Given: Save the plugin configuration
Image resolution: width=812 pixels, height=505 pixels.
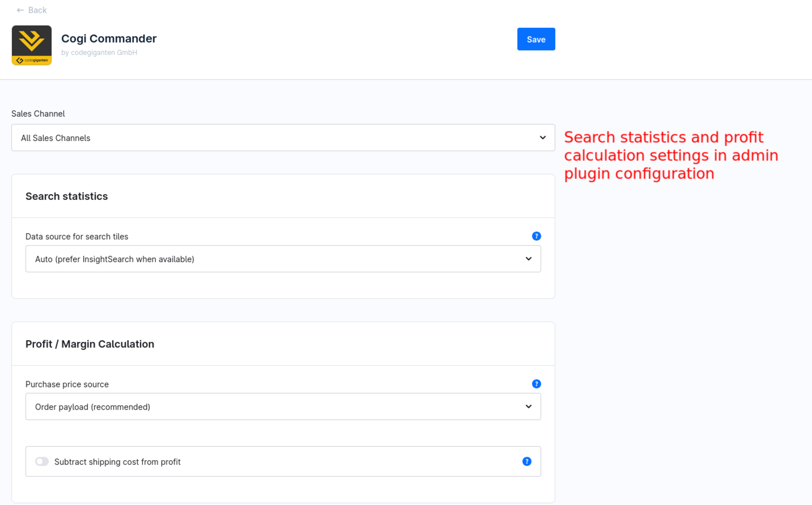Looking at the screenshot, I should click(536, 39).
